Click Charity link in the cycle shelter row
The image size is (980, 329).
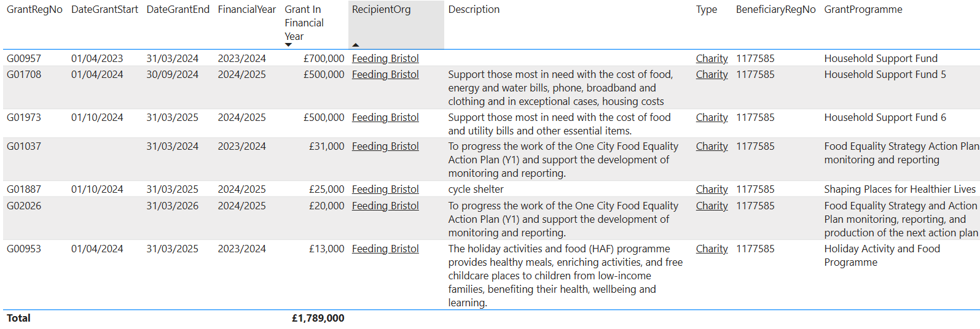pos(711,190)
